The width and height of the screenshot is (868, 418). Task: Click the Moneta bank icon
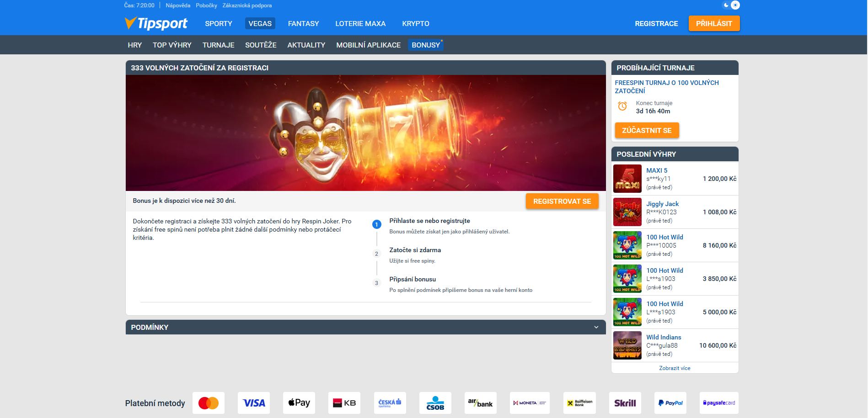pos(530,403)
